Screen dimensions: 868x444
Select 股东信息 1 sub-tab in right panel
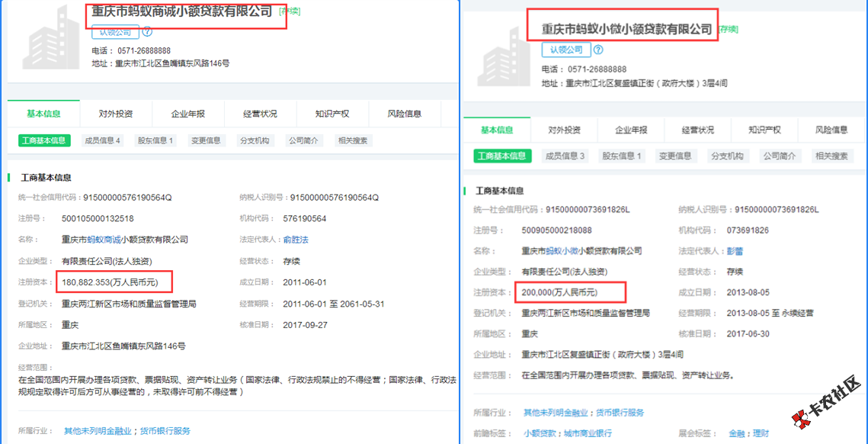click(x=622, y=156)
